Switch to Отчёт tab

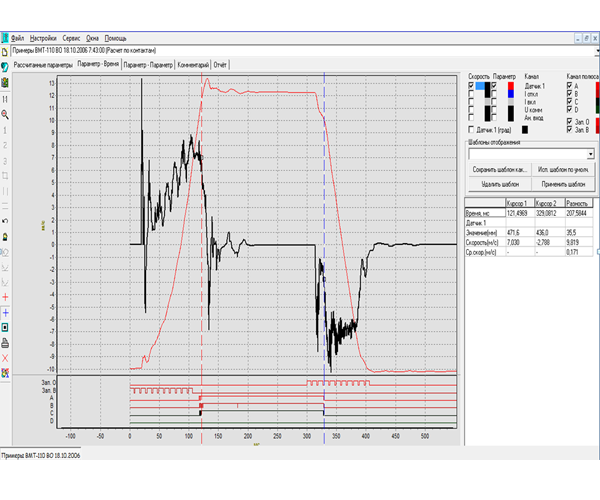click(x=220, y=65)
